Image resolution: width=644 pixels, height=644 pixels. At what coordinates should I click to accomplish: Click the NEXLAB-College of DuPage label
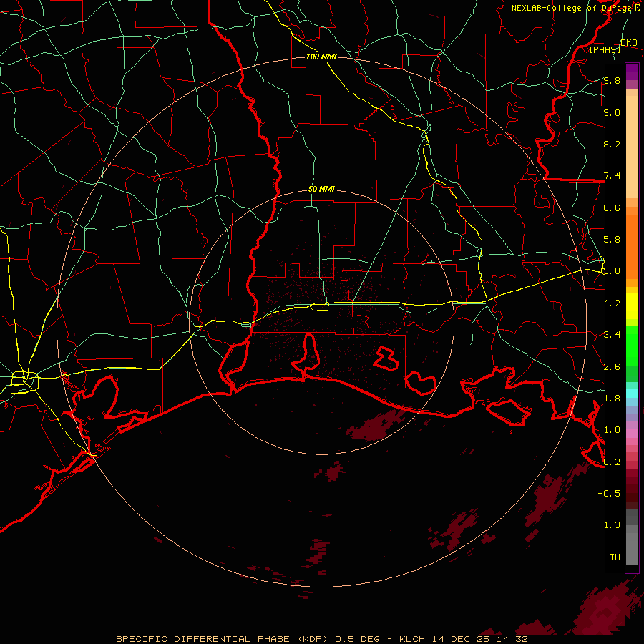pos(572,8)
